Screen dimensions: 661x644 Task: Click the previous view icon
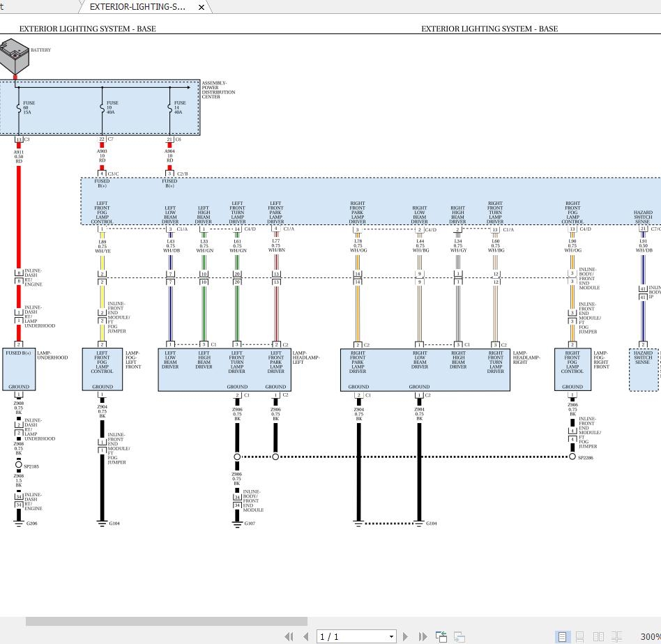(441, 636)
